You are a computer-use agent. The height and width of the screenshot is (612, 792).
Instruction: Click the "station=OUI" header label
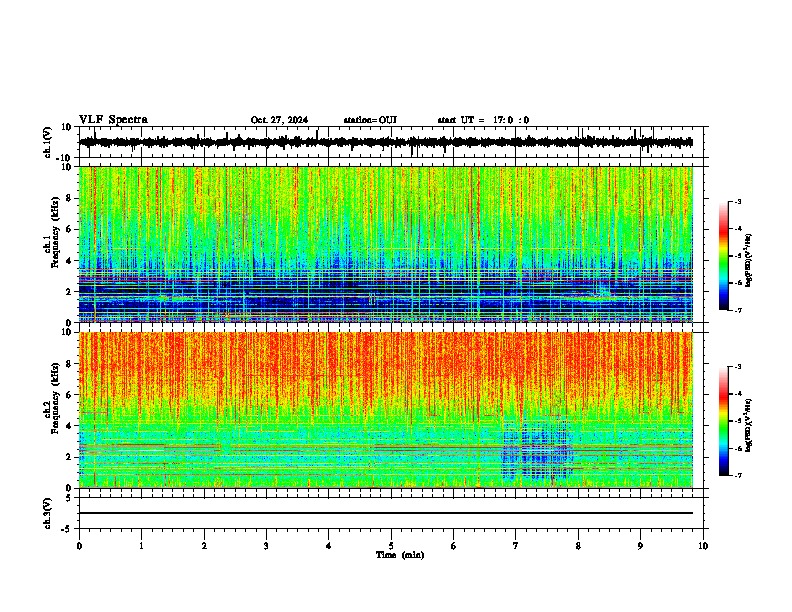point(370,120)
